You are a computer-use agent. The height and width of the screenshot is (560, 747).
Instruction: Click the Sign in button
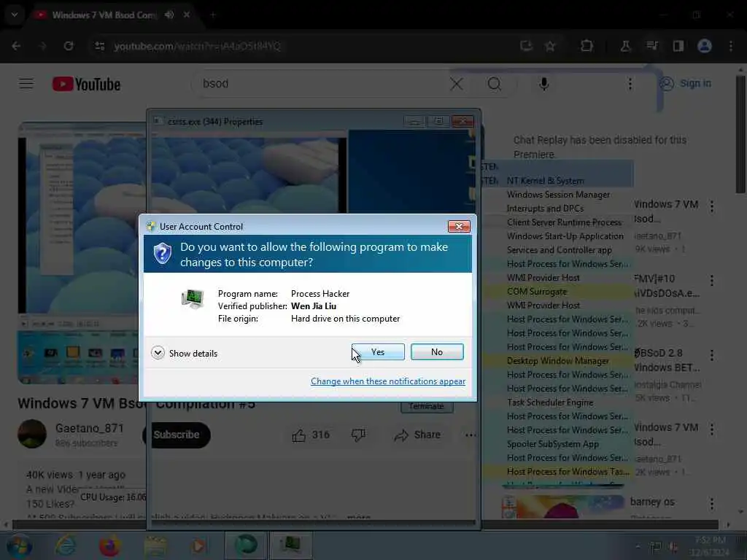pyautogui.click(x=685, y=83)
